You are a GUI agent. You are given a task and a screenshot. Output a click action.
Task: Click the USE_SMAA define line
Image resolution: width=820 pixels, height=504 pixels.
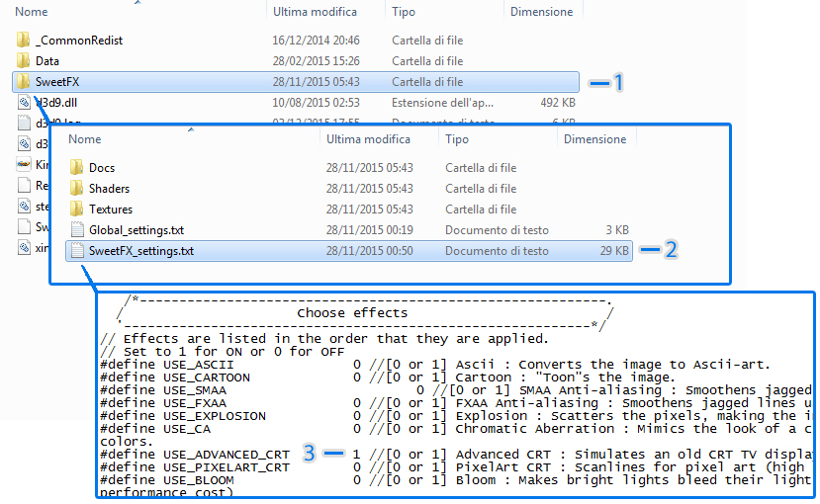pyautogui.click(x=456, y=390)
